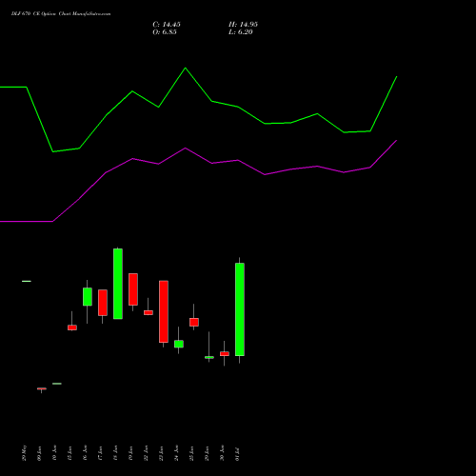Select the green candlestick for 16 Jun
476x476 pixels.
pyautogui.click(x=88, y=297)
